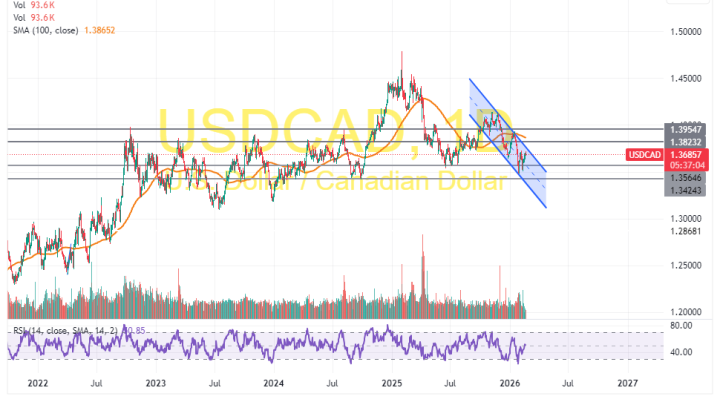Click the 1.34243 support level label

click(686, 191)
